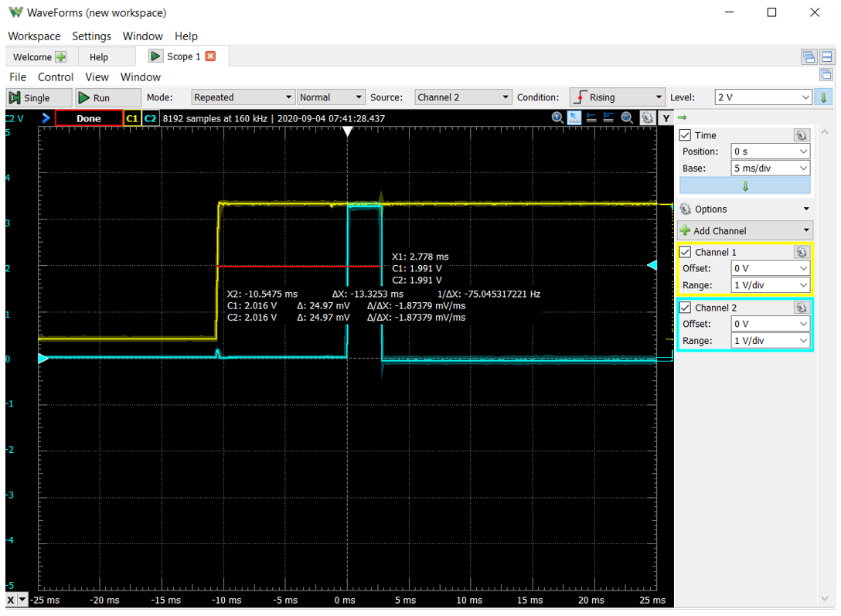Click the Time settings gear icon
This screenshot has height=616, width=841.
click(801, 135)
